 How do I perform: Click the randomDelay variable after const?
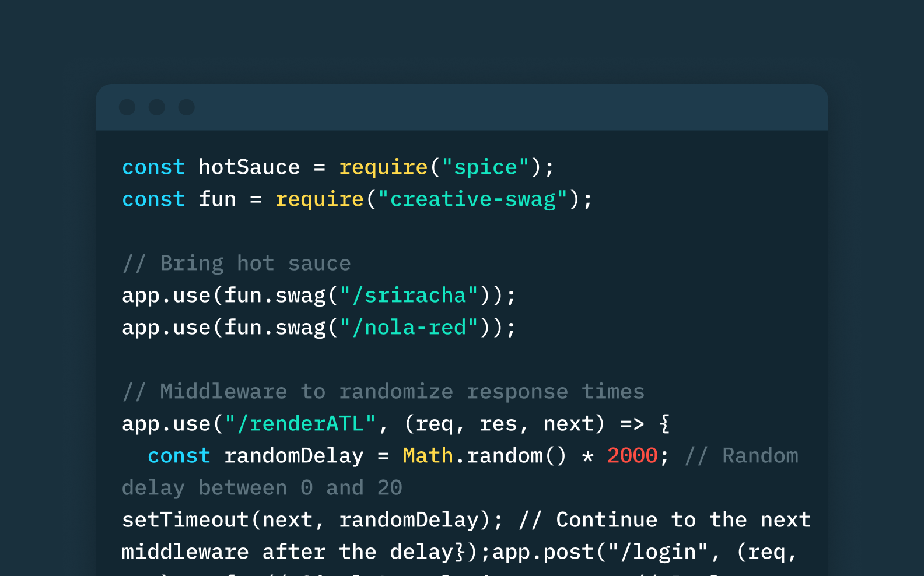(294, 456)
